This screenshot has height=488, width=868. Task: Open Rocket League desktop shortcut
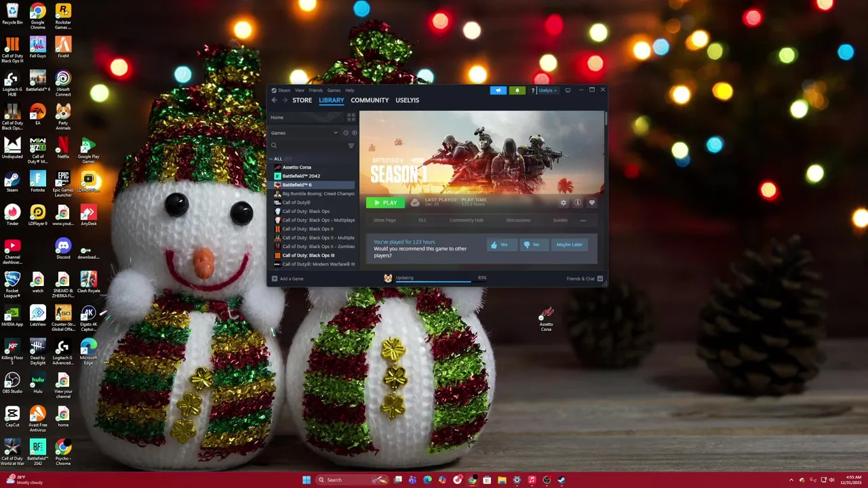pos(12,285)
